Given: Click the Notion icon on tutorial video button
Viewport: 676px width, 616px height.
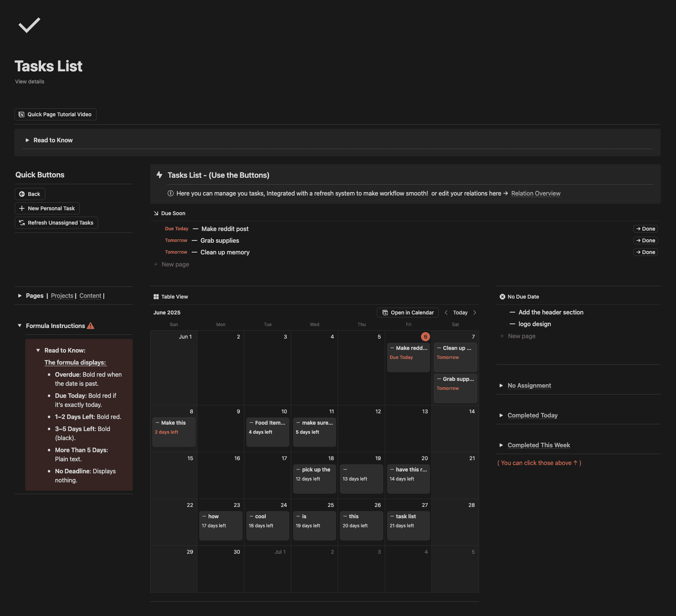Looking at the screenshot, I should (22, 114).
